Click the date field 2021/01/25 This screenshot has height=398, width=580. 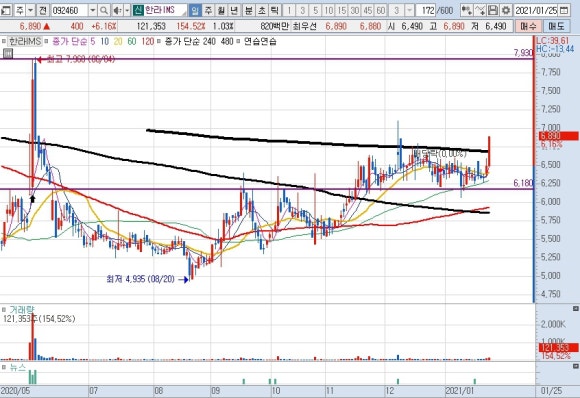[x=536, y=10]
